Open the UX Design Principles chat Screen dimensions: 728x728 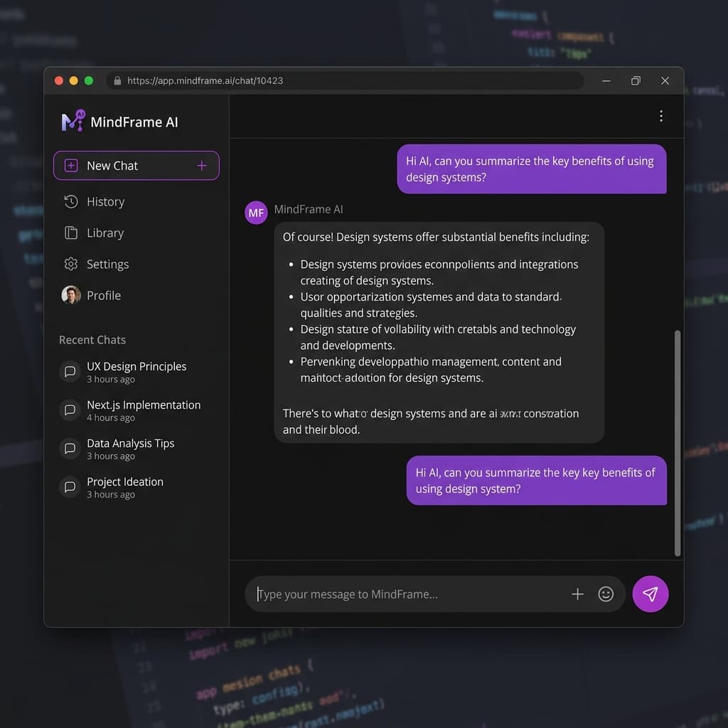coord(136,372)
